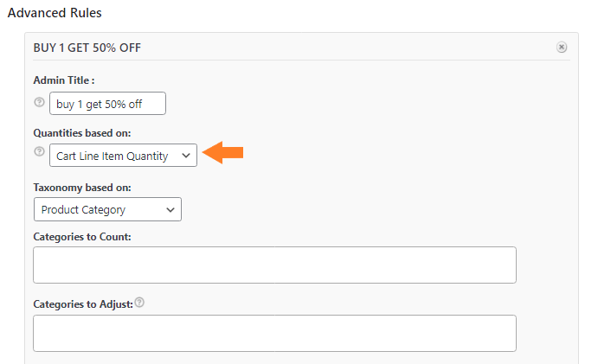Focus the Admin Title text input

tap(107, 103)
